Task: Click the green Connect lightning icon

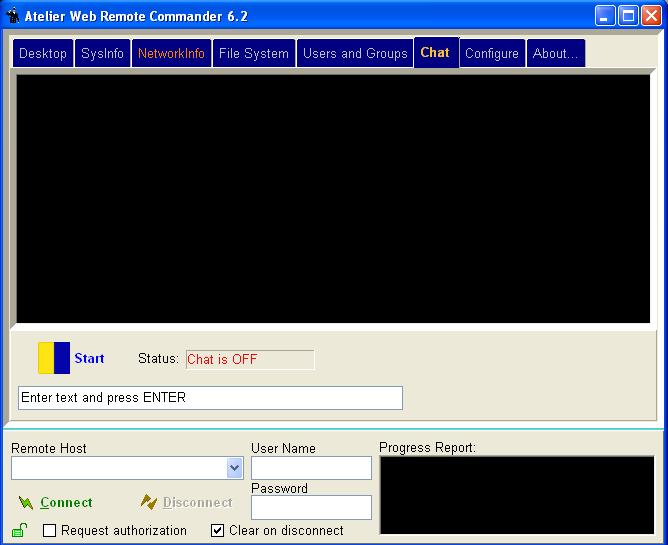Action: pos(26,503)
